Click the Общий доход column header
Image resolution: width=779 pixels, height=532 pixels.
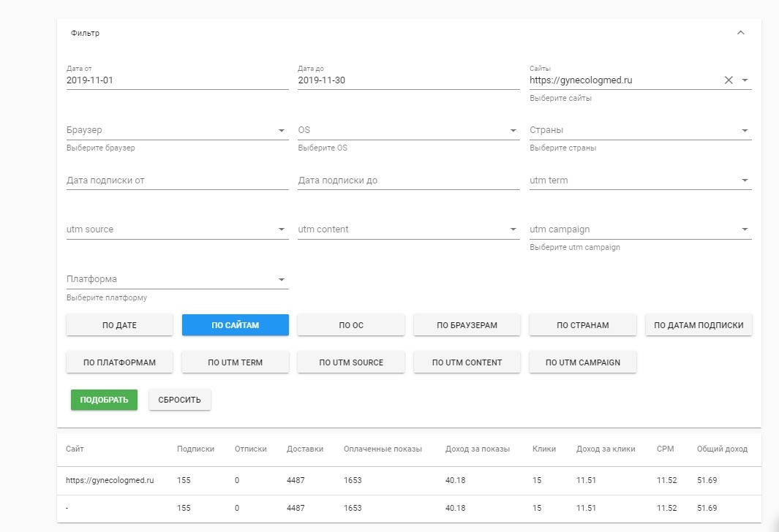[x=722, y=449]
